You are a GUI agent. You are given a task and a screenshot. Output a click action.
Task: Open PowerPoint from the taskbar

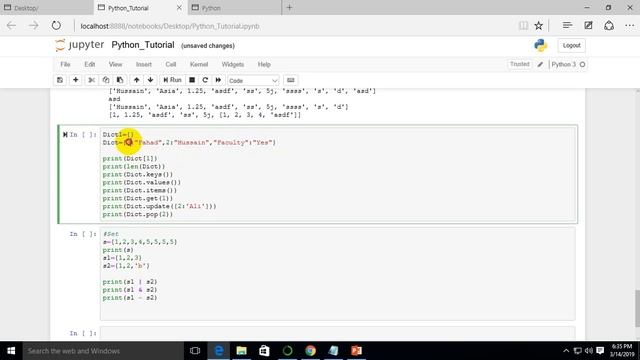(x=356, y=351)
